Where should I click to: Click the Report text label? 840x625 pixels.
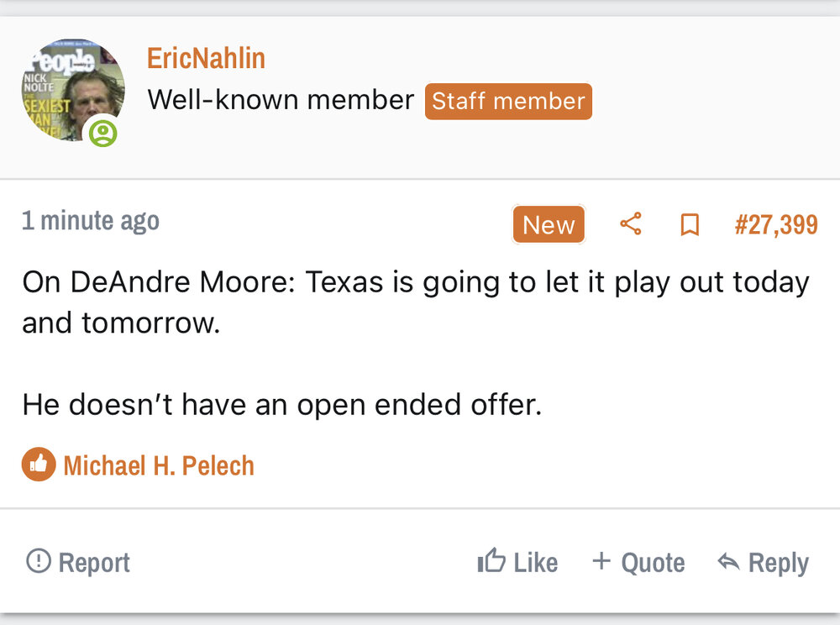point(94,563)
